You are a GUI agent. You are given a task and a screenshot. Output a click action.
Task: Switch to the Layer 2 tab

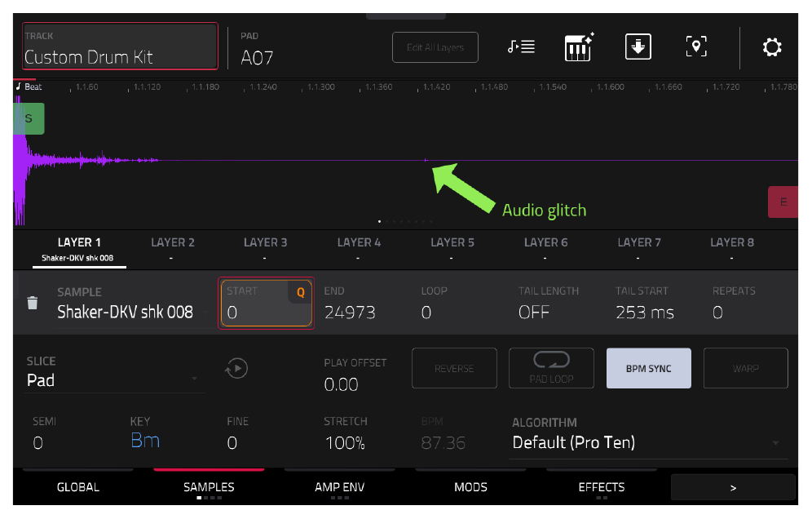pos(173,250)
